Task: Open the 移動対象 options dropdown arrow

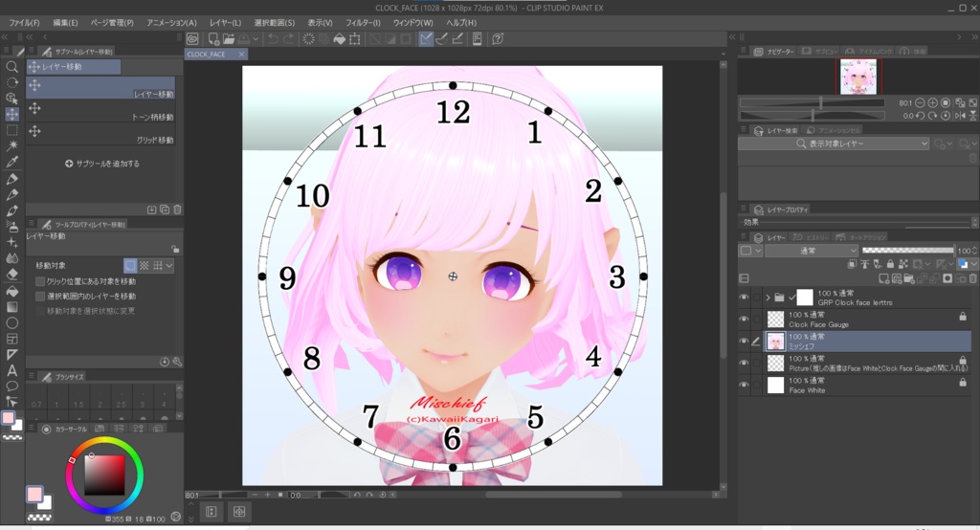Action: (x=169, y=266)
